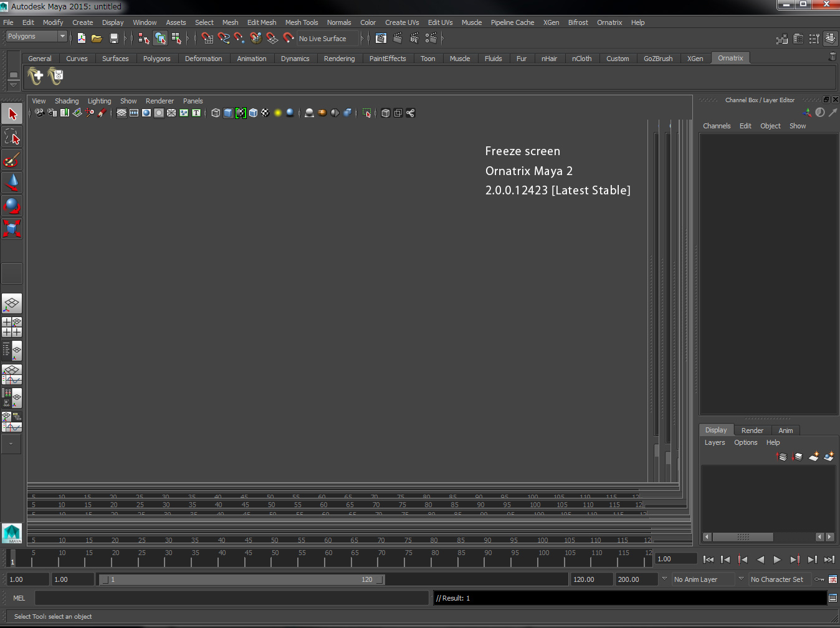Toggle Wireframe on Shaded in viewport toolbar
Screen dimensions: 840x628
click(253, 113)
